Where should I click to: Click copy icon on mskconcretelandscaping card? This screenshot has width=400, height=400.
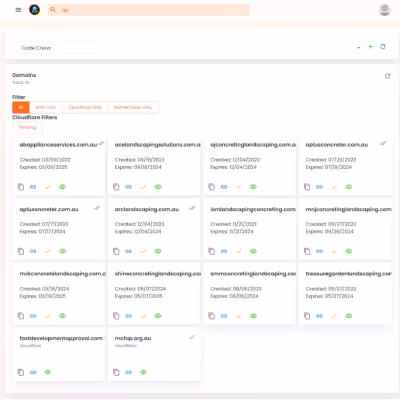21,316
